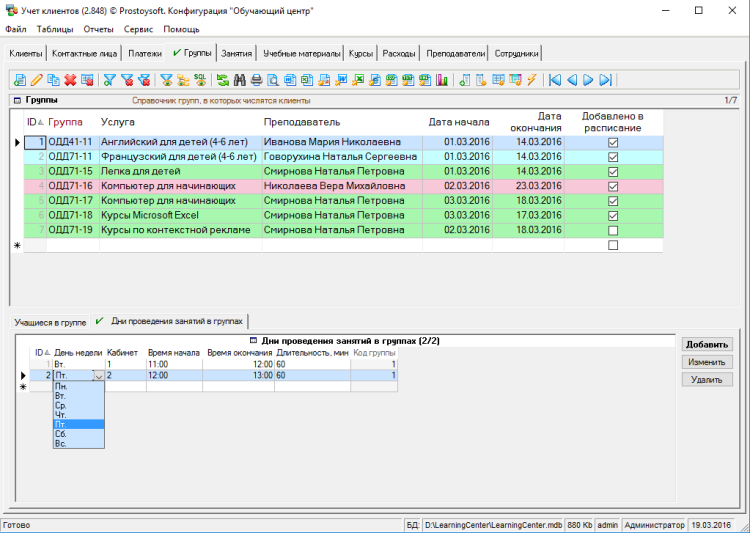The height and width of the screenshot is (533, 750).
Task: Open the Отчеты menu
Action: click(x=98, y=29)
